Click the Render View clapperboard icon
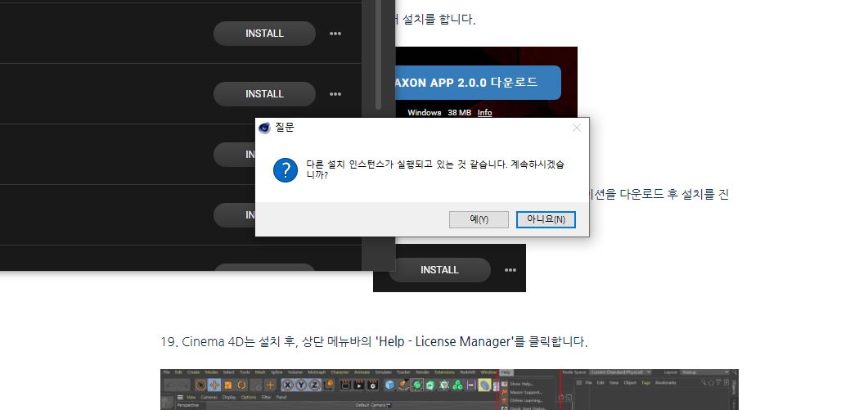The image size is (868, 410). (346, 385)
